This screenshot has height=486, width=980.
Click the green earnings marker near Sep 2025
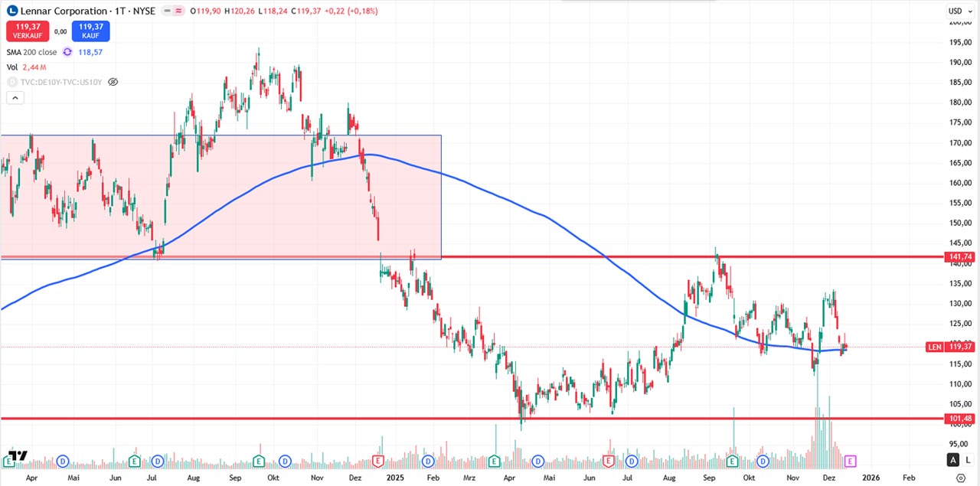732,461
